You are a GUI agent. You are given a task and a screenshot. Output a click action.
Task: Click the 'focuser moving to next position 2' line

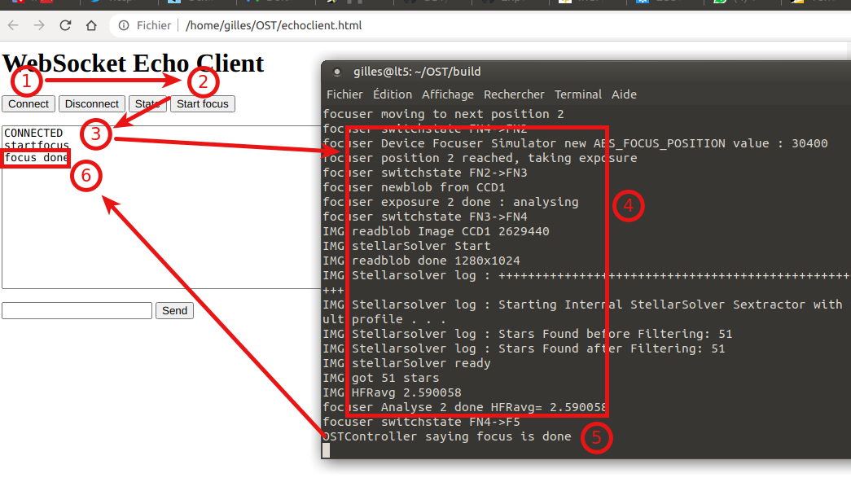point(443,114)
